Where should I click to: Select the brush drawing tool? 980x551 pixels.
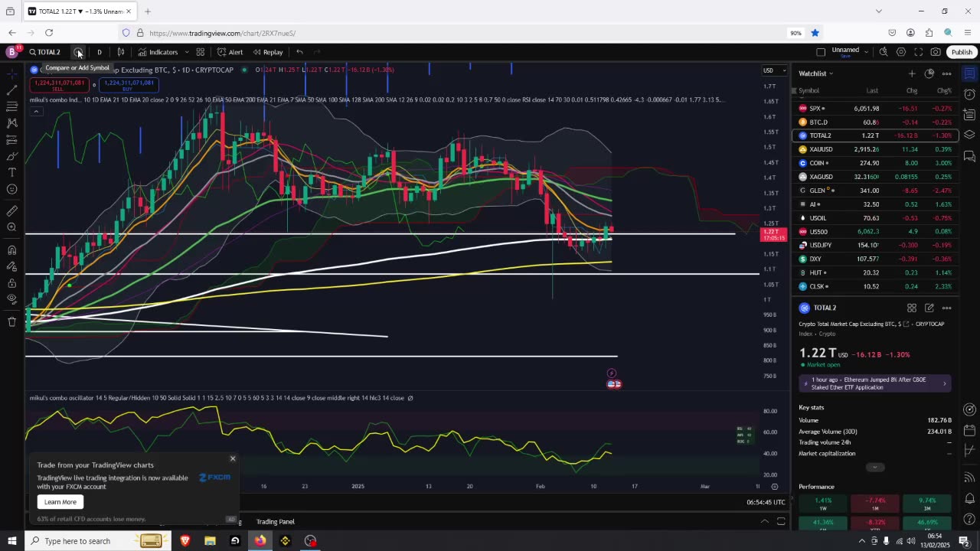(x=11, y=156)
